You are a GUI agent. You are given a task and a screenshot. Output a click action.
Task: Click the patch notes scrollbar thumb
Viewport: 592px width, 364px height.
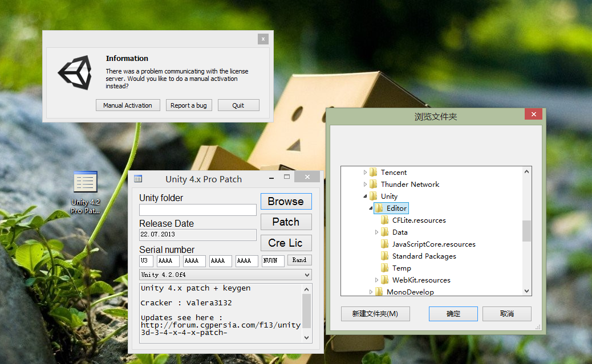307,311
